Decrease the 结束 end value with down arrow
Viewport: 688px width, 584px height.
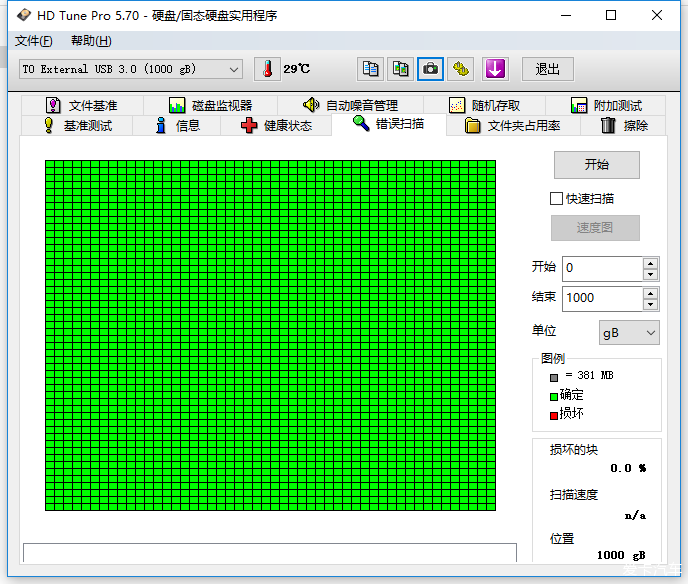click(x=651, y=304)
